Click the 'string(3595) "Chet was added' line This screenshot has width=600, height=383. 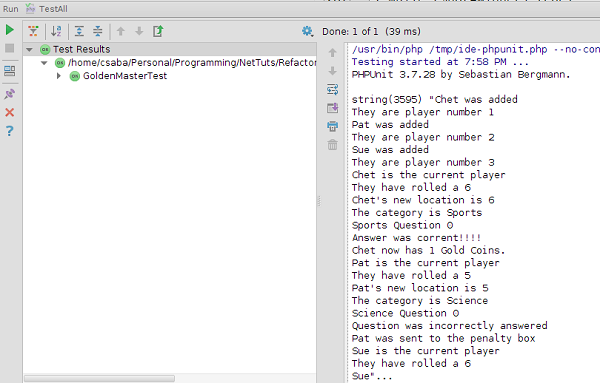click(x=434, y=99)
